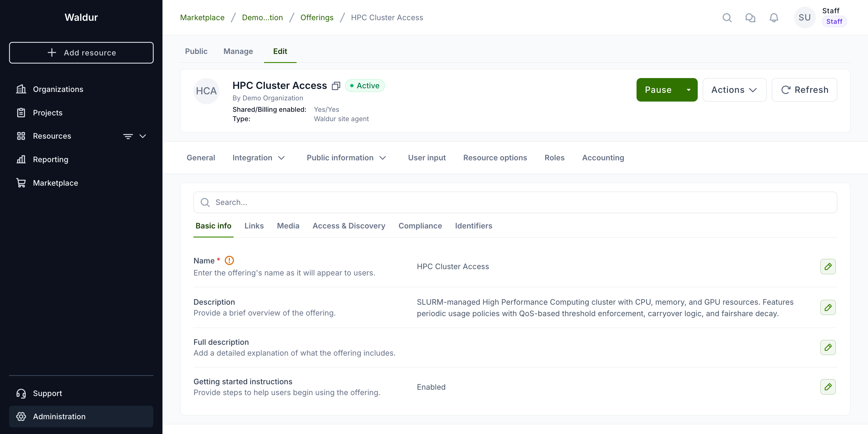Viewport: 868px width, 434px height.
Task: Open the search icon in top bar
Action: click(727, 17)
